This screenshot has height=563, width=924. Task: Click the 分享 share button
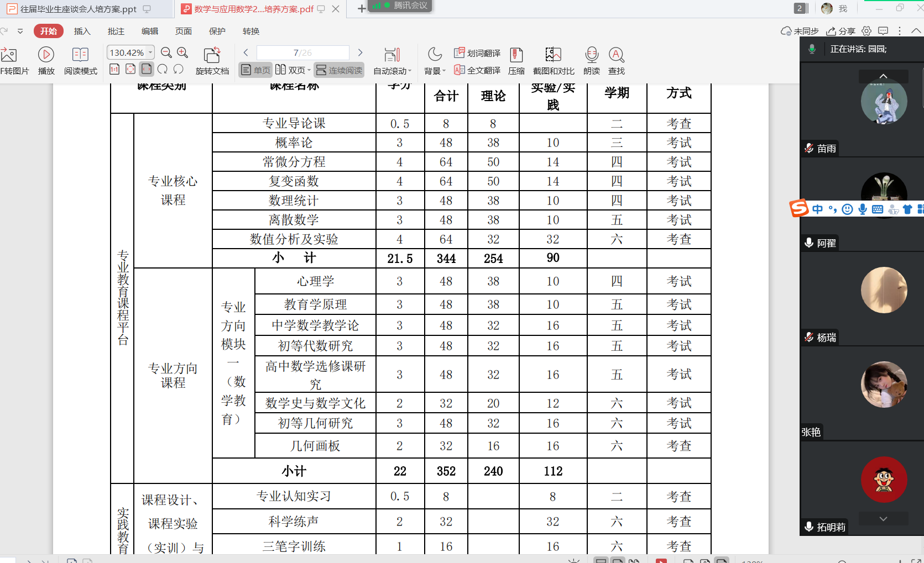(x=841, y=31)
